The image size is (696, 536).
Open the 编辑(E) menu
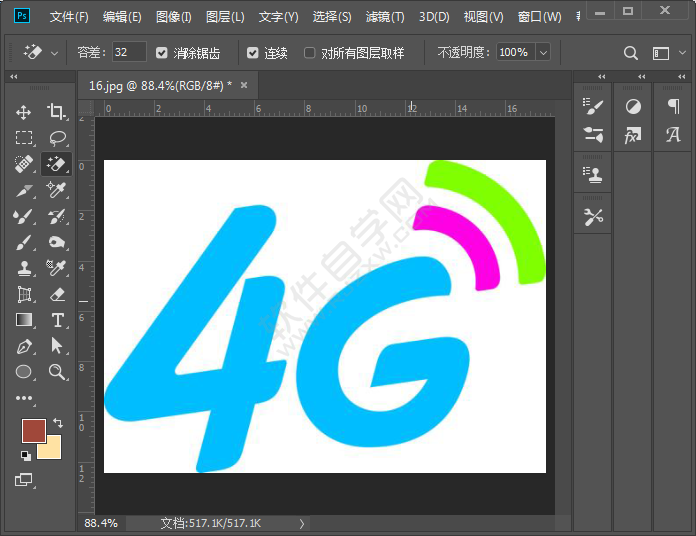(x=122, y=17)
